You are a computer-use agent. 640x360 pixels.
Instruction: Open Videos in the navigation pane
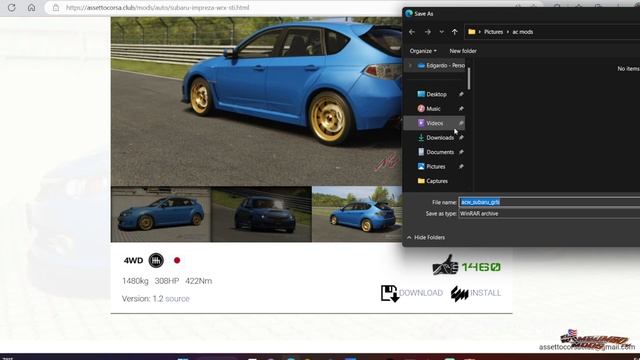(x=434, y=123)
